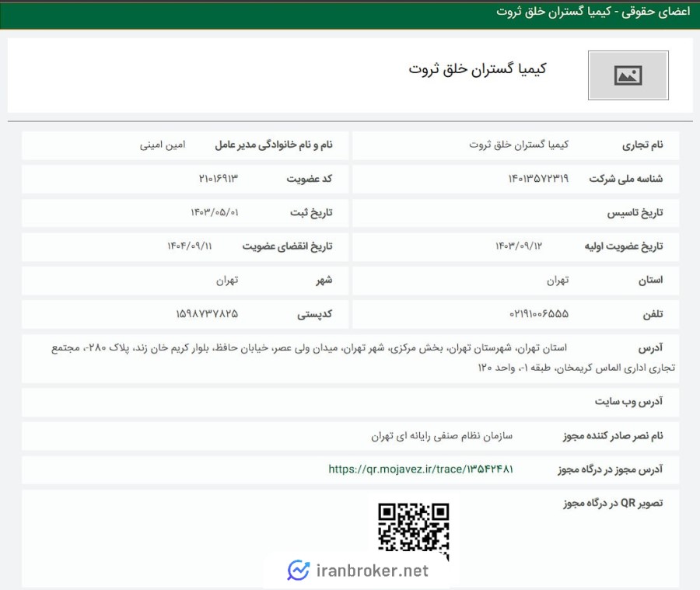This screenshot has width=700, height=590.
Task: Select the phone number ۰۲۱۹۱۰۰۶۵۵۵
Action: pos(539,314)
